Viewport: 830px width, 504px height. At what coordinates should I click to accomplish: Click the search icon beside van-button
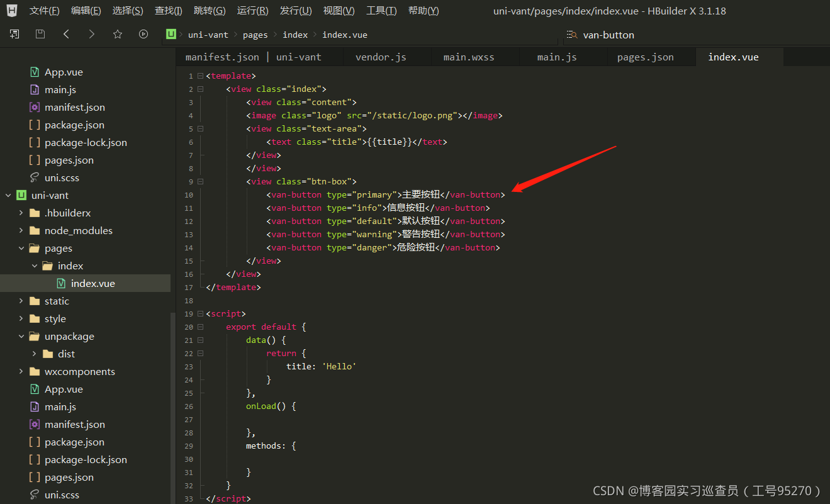pyautogui.click(x=572, y=35)
